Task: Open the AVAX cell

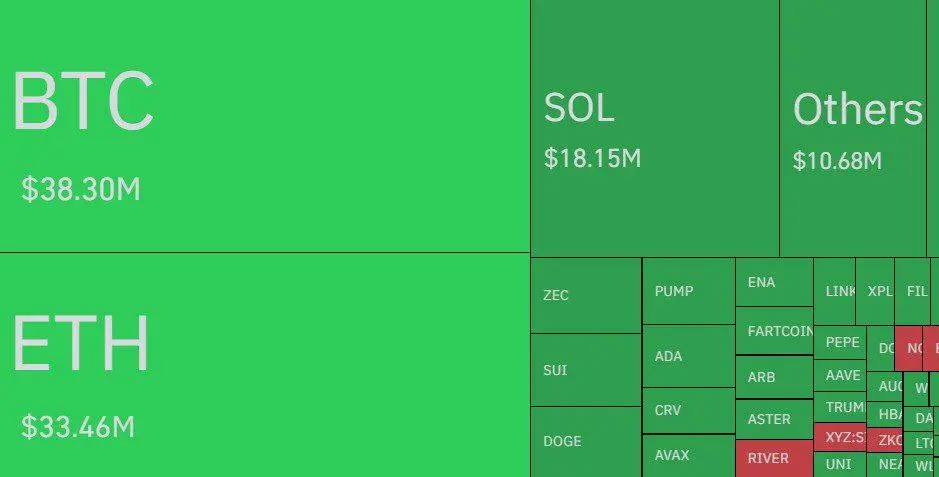Action: coord(689,456)
